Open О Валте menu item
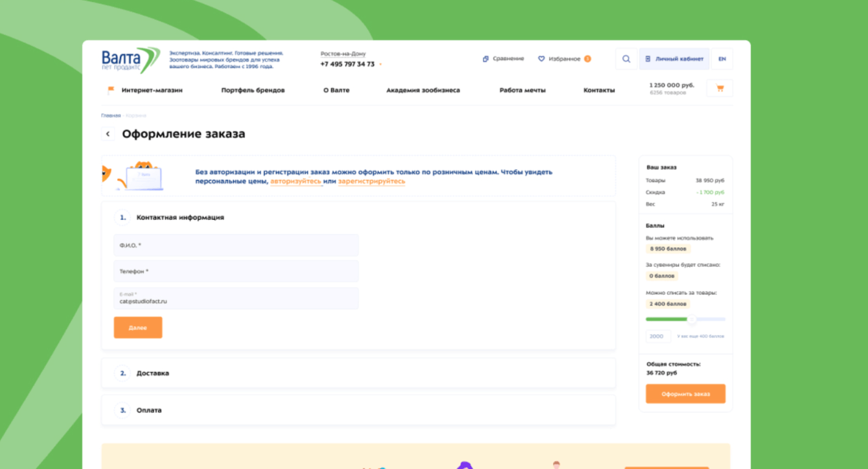This screenshot has width=868, height=469. click(336, 90)
